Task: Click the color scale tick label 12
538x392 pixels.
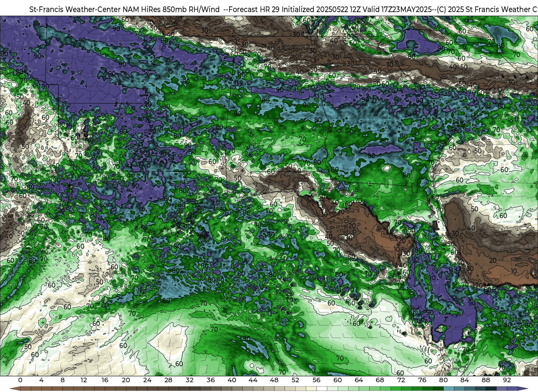Action: 84,380
